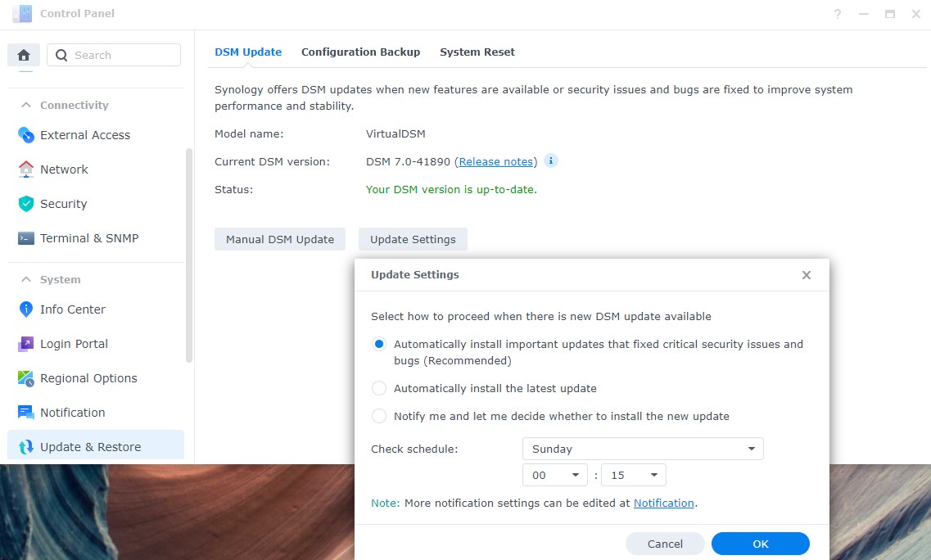The image size is (931, 560).
Task: Open the Sunday check schedule dropdown
Action: coord(643,449)
